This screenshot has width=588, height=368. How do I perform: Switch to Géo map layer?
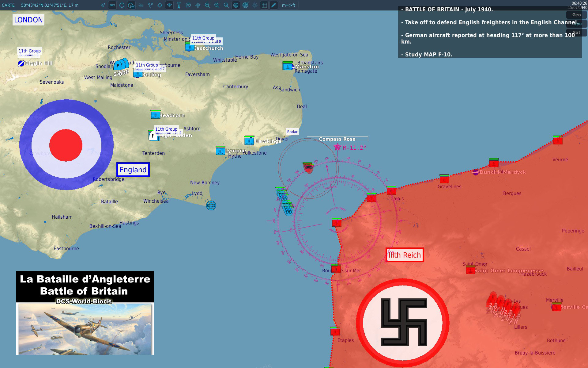576,15
